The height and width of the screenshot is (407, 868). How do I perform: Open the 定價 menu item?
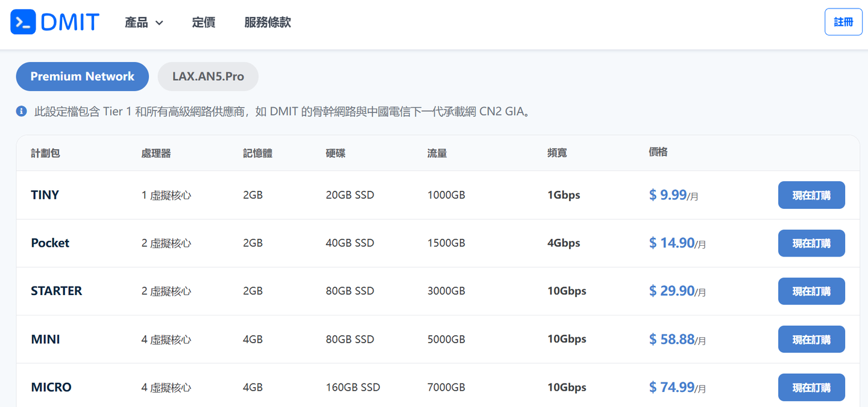tap(204, 23)
